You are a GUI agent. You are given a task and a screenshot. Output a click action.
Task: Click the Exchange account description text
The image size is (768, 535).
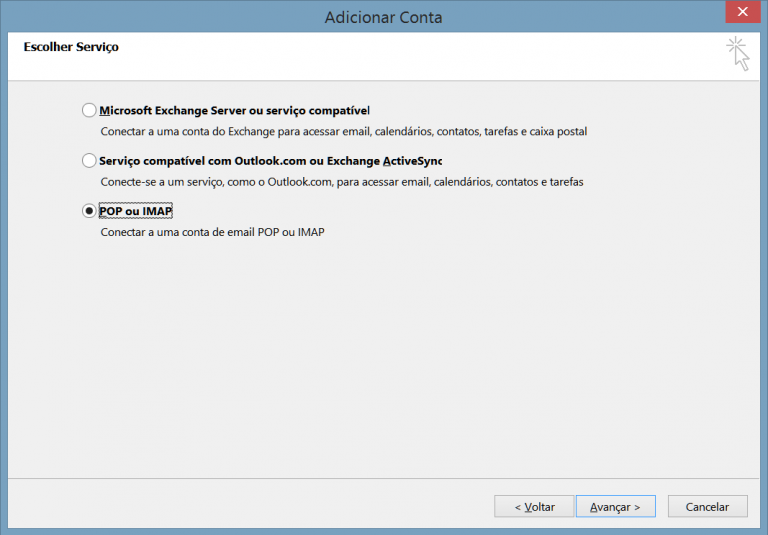pyautogui.click(x=343, y=131)
